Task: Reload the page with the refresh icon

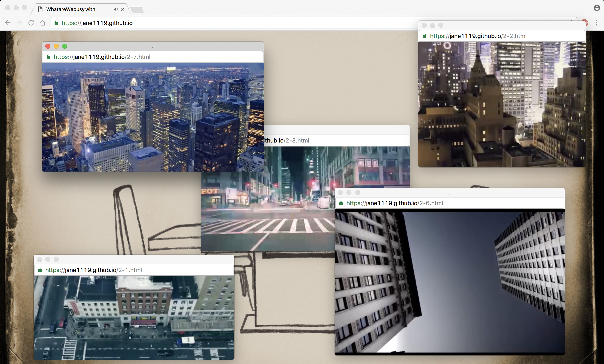Action: pyautogui.click(x=31, y=23)
